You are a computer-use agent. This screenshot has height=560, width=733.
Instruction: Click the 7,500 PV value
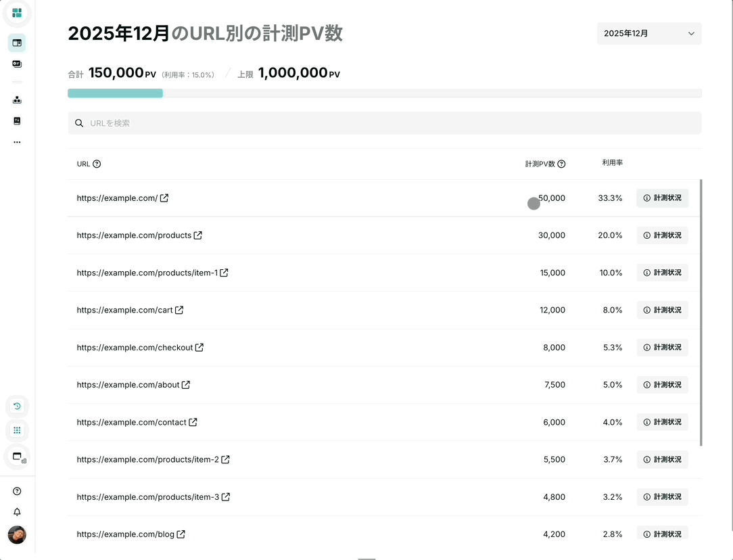555,385
